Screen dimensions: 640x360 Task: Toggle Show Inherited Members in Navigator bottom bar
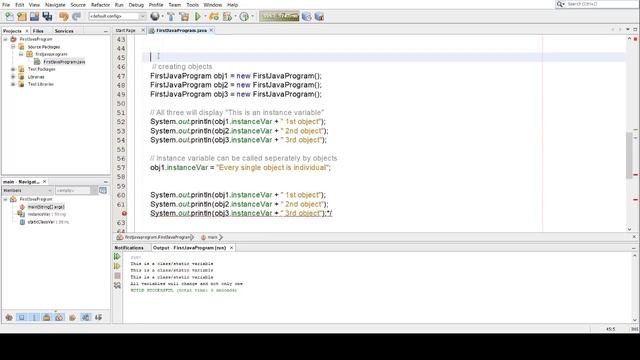(9, 317)
